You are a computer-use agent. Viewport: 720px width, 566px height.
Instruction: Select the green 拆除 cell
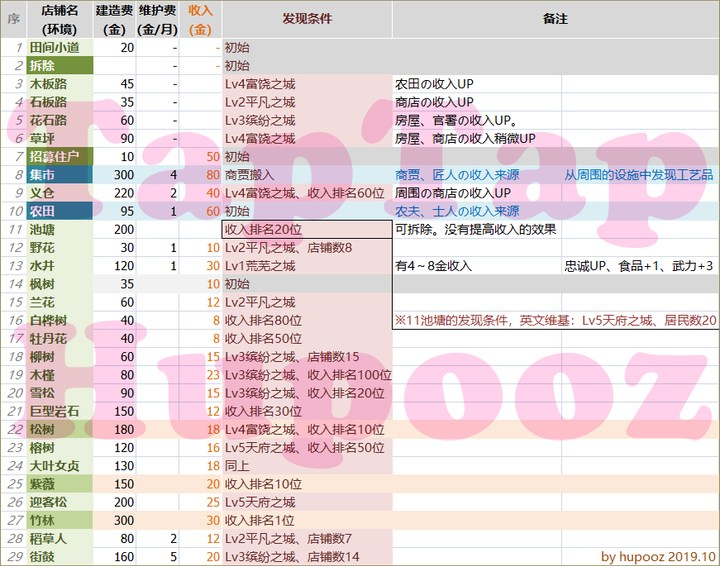point(60,66)
